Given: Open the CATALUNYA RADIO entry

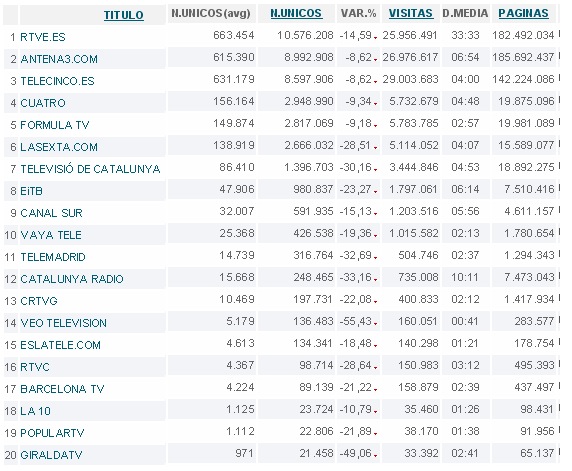Looking at the screenshot, I should click(72, 279).
